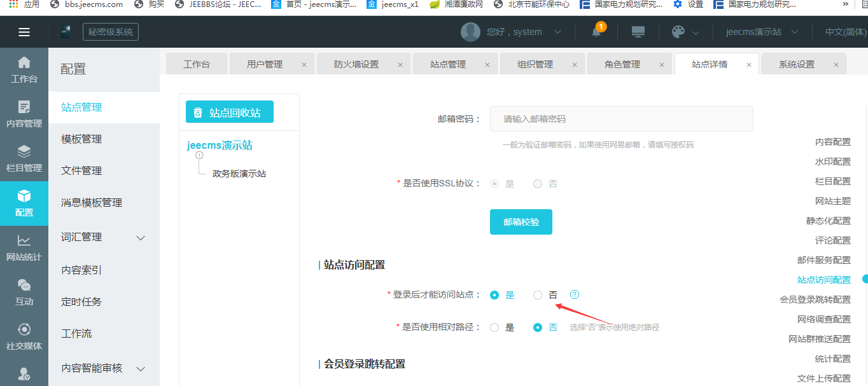This screenshot has width=868, height=386.
Task: Click the jeecms logo icon
Action: tap(66, 32)
